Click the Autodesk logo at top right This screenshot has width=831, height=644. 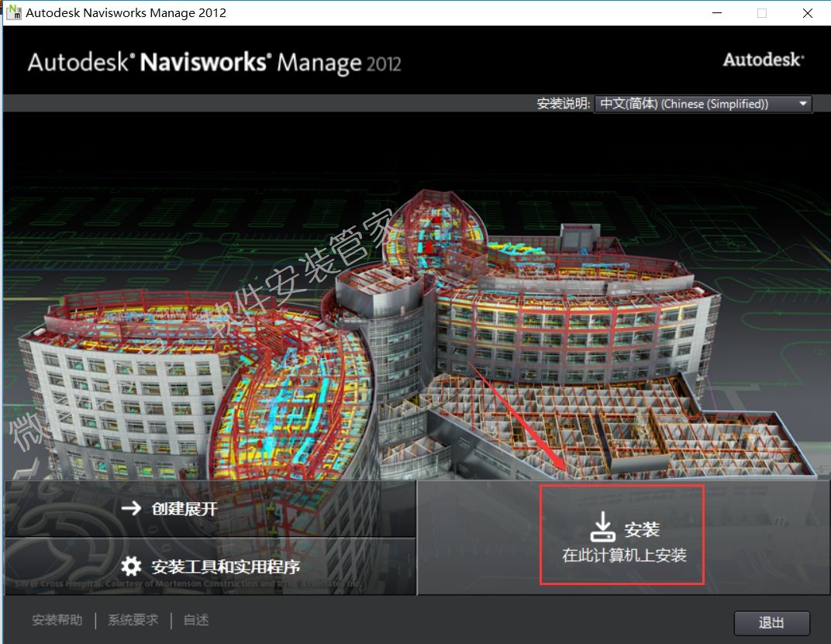[763, 60]
